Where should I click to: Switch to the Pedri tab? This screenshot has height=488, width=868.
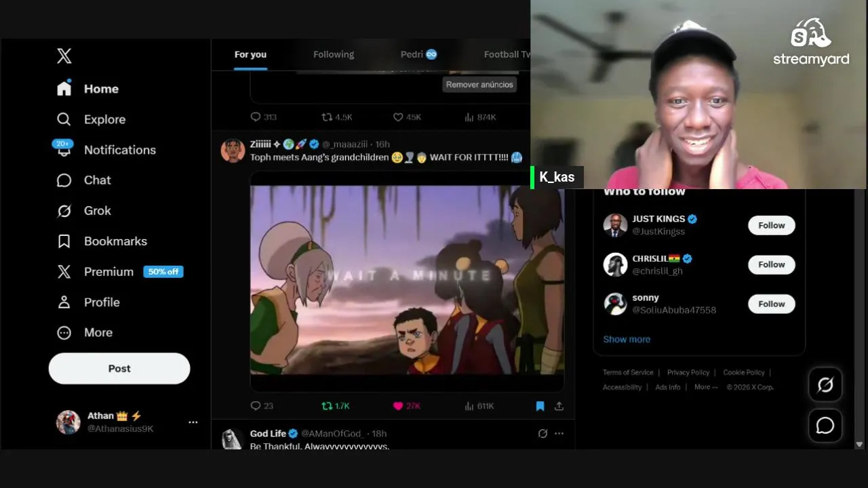pos(419,54)
